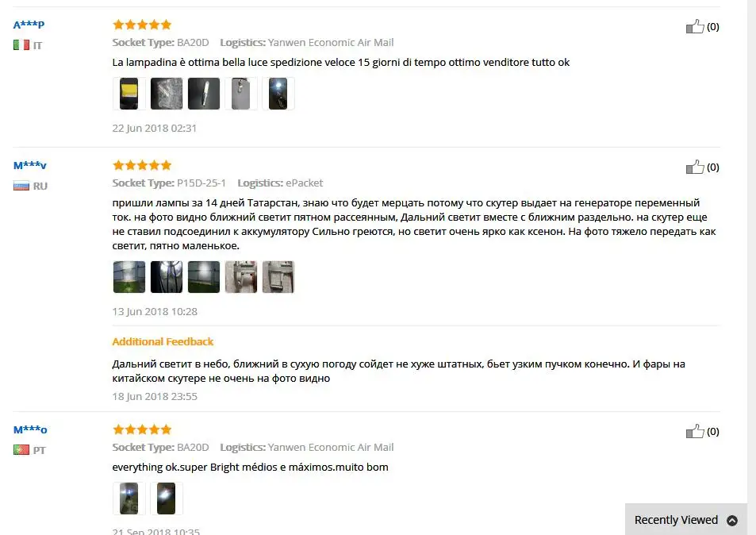This screenshot has height=535, width=756.
Task: View second photo in M***o review
Action: 167,498
